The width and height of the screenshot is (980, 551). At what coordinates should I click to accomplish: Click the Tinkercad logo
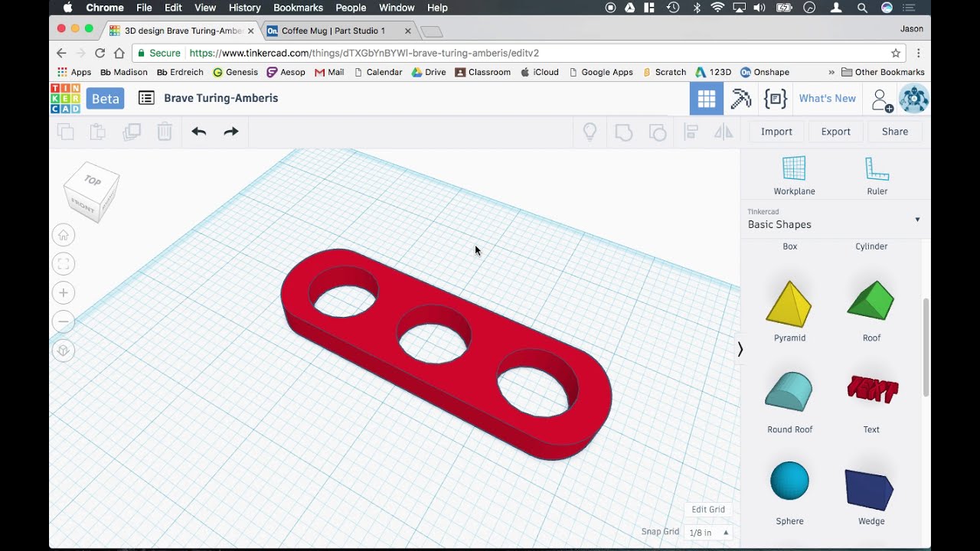(x=65, y=99)
